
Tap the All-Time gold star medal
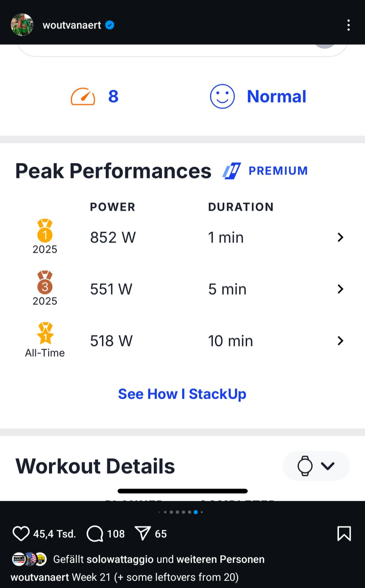pyautogui.click(x=45, y=333)
